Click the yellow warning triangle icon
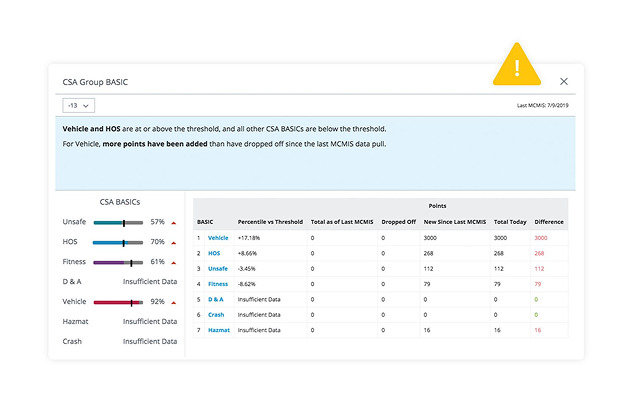The image size is (633, 408). [517, 65]
